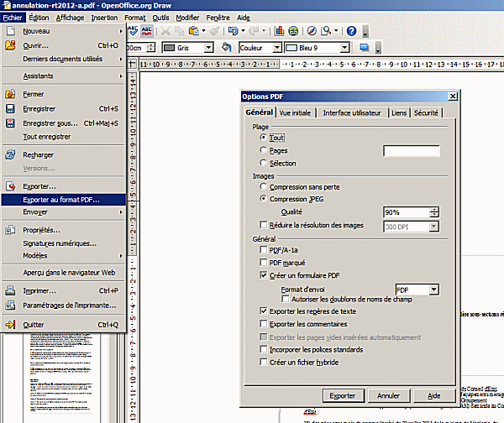Check Incorporer les polices standards

(x=263, y=349)
